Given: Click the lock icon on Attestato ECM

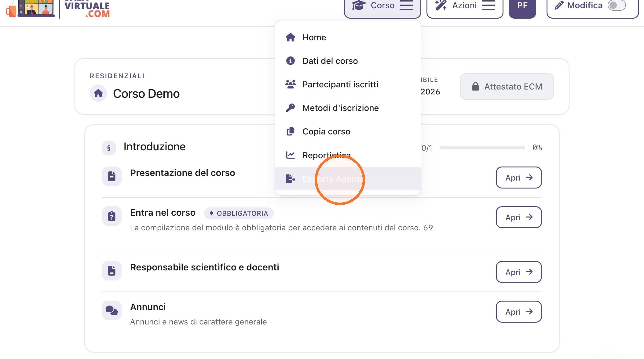Looking at the screenshot, I should tap(475, 86).
